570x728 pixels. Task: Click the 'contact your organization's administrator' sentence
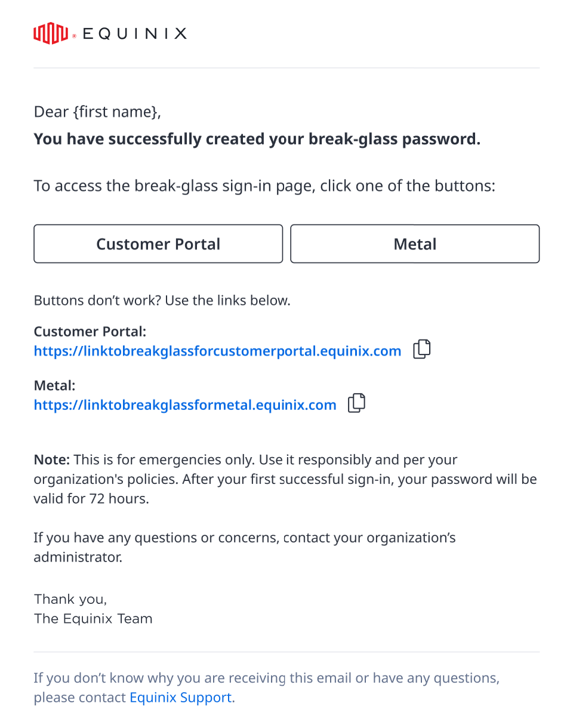244,548
